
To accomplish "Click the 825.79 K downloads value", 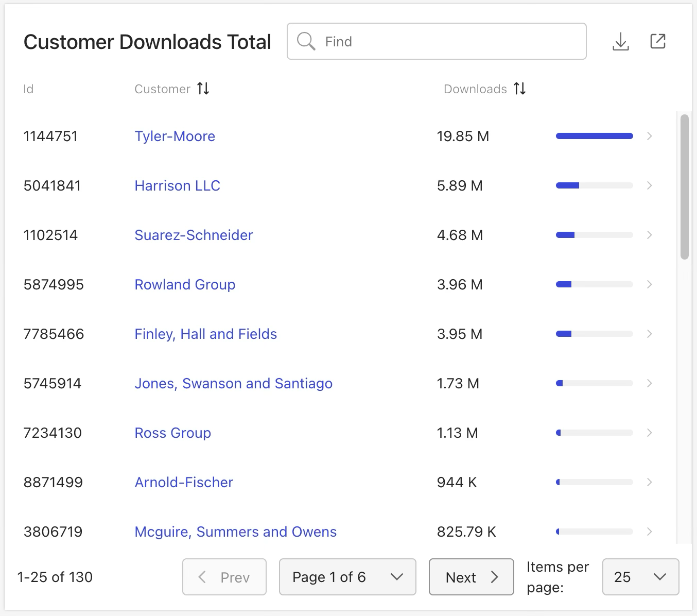I will tap(466, 532).
